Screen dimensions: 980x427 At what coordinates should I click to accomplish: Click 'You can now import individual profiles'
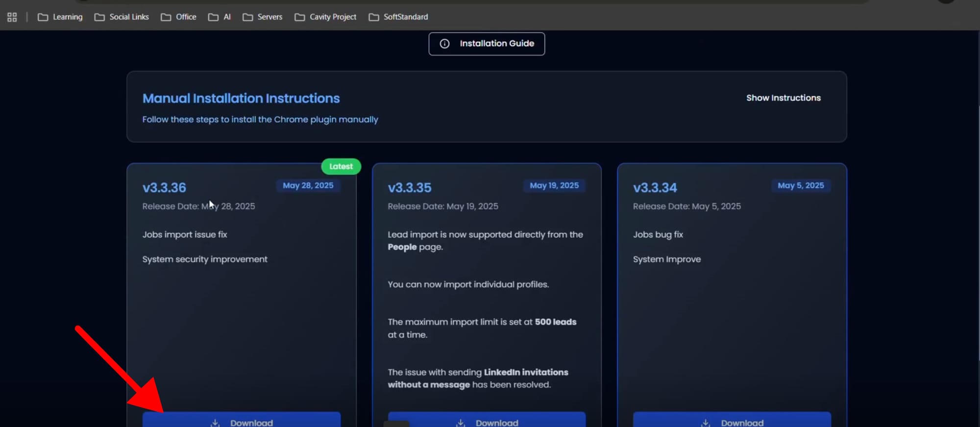coord(468,284)
